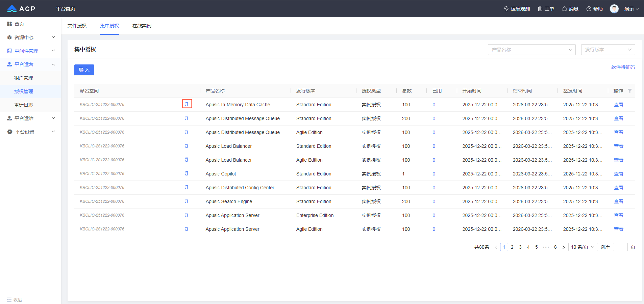Screen dimensions: 644x304
Task: Go to page 8 of the table
Action: [x=555, y=247]
